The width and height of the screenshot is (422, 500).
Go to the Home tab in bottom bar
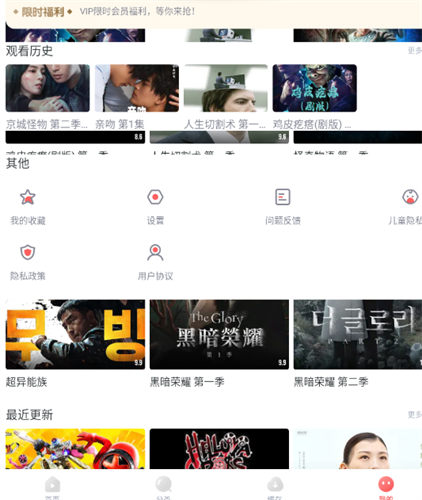click(52, 485)
